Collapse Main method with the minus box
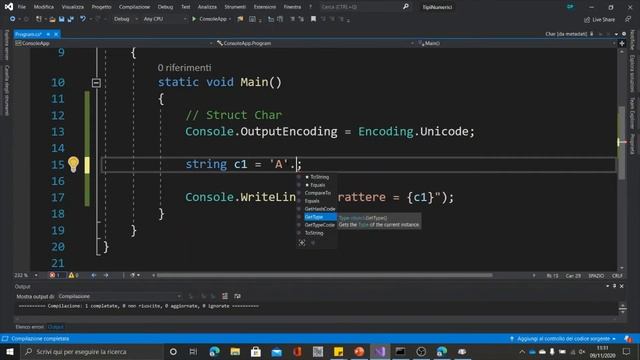 [96, 83]
